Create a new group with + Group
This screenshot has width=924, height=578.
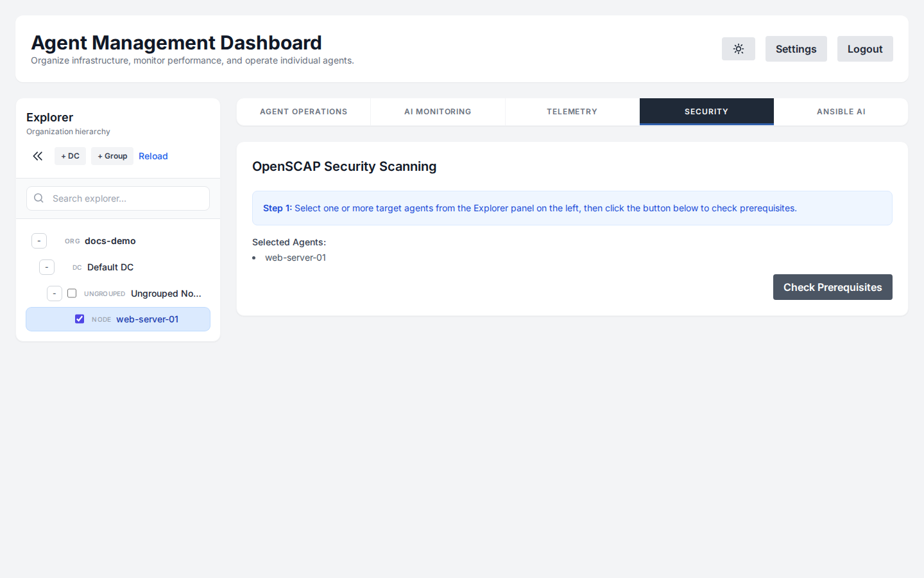[112, 156]
